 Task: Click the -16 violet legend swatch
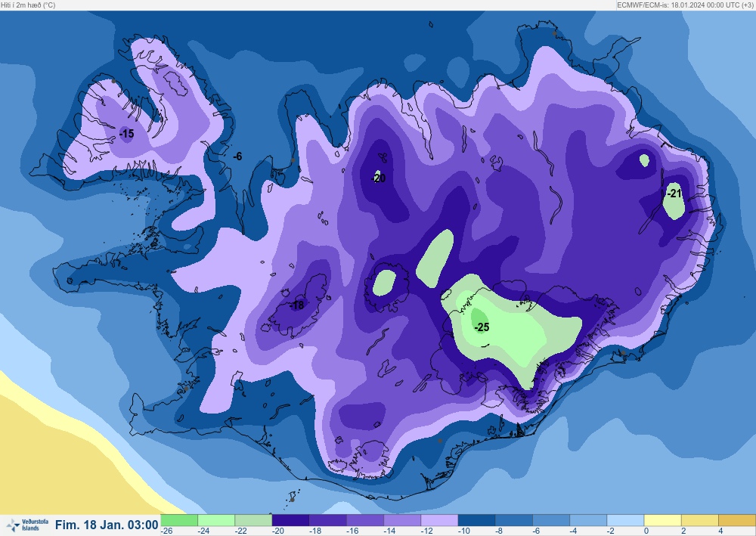pos(365,520)
